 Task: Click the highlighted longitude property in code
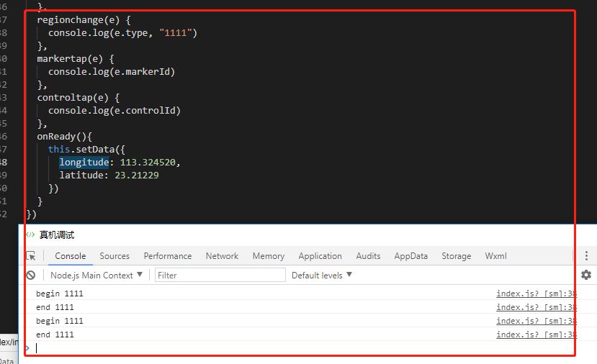[x=84, y=163]
